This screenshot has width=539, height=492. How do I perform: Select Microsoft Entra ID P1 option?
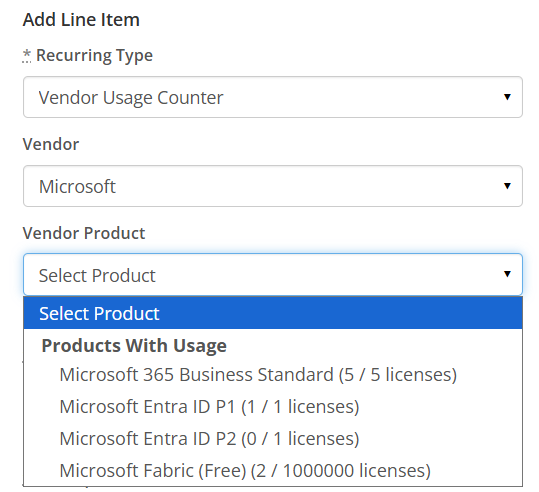273,406
